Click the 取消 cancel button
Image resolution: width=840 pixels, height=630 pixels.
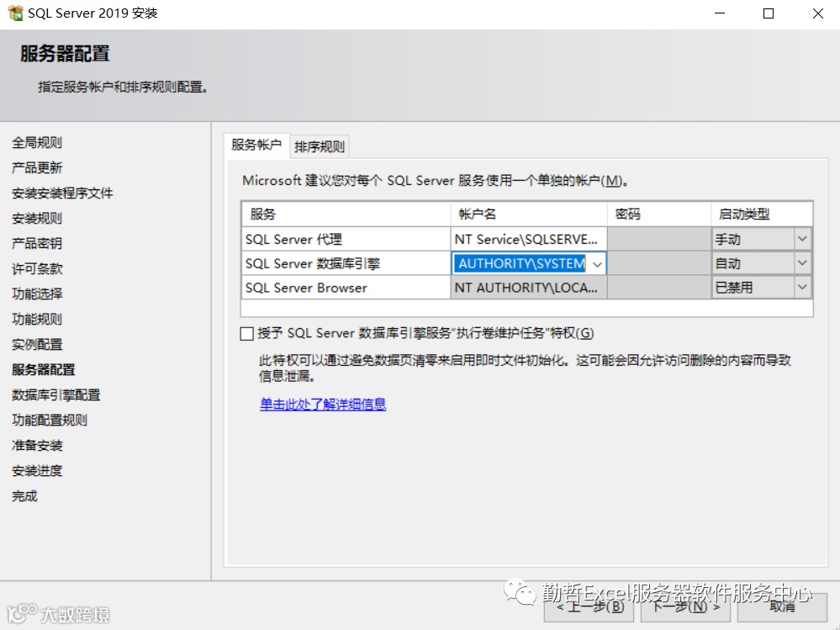click(x=782, y=607)
